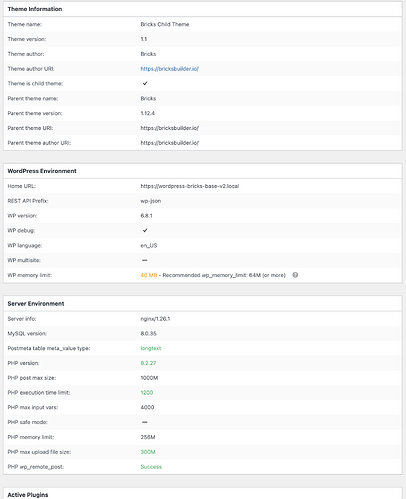
Task: Click the Theme is child theme checkmark
Action: click(x=145, y=83)
